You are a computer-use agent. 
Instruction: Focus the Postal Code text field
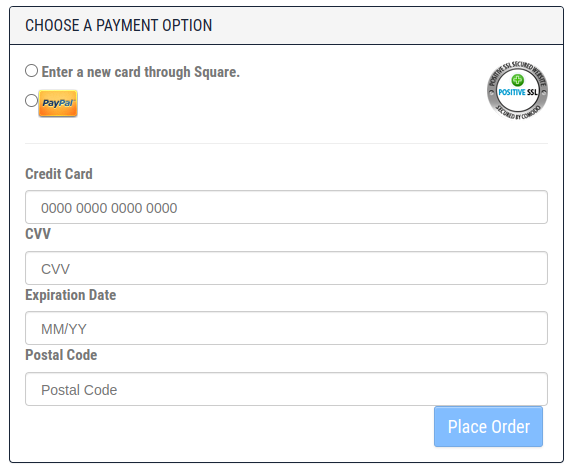(286, 389)
